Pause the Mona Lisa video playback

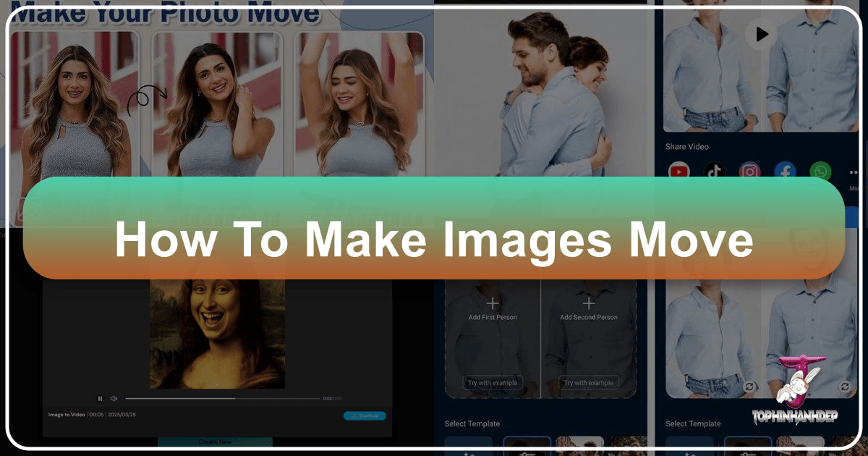coord(100,398)
